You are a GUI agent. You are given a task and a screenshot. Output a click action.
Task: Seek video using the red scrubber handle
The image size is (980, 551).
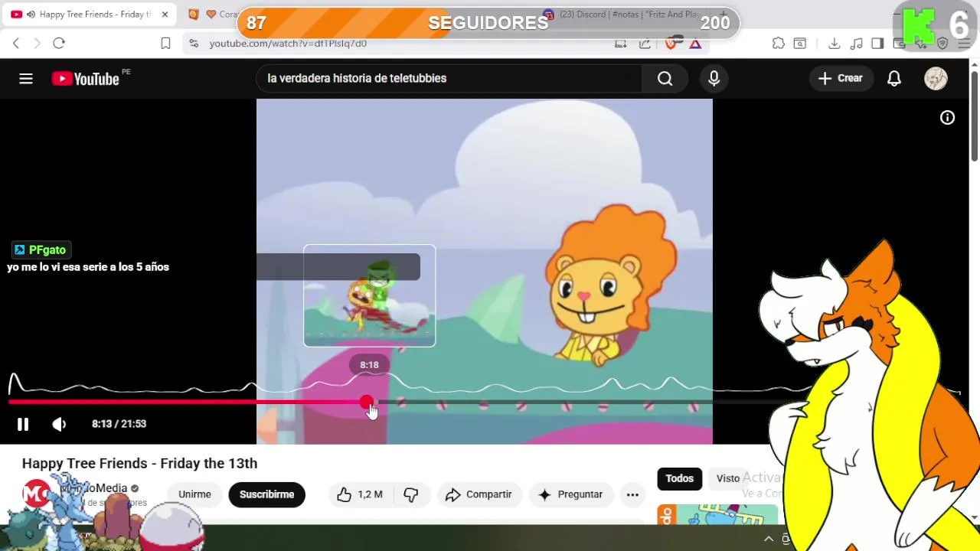click(x=367, y=402)
